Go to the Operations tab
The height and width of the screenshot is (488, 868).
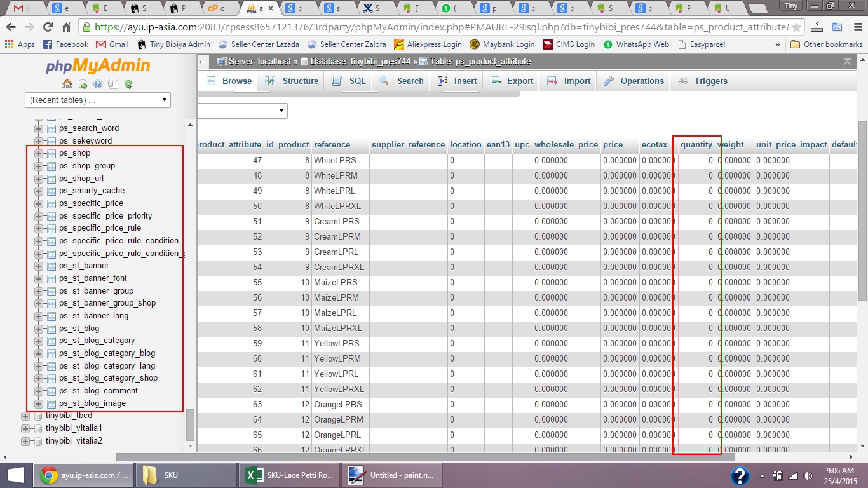click(x=634, y=81)
